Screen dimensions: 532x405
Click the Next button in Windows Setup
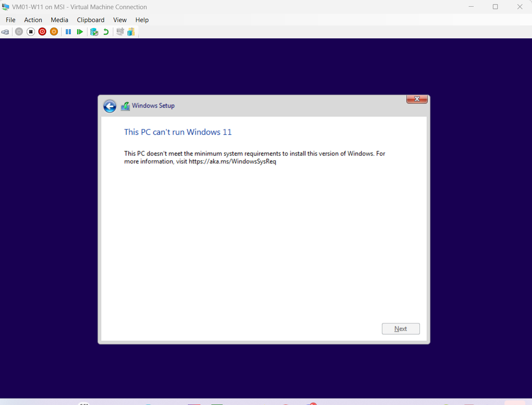click(401, 329)
